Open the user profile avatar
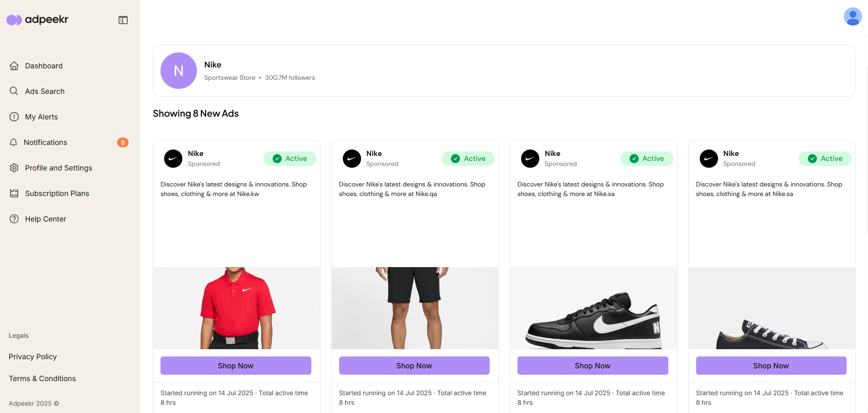 click(852, 17)
